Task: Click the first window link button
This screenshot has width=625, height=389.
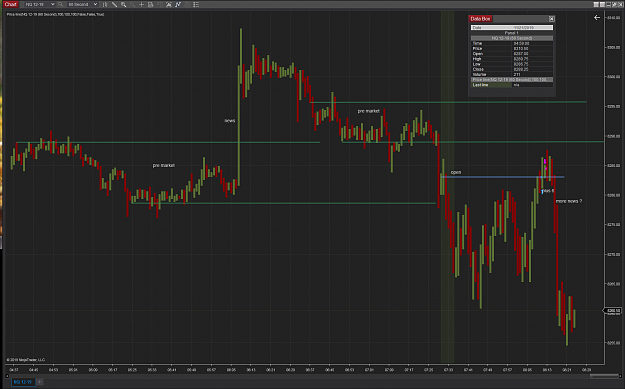Action: 596,4
